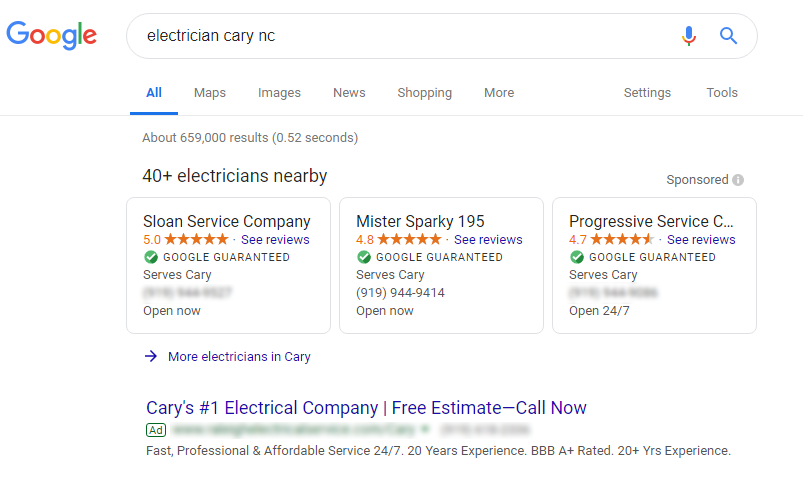Expand the Tools search options
This screenshot has width=803, height=478.
[x=722, y=93]
